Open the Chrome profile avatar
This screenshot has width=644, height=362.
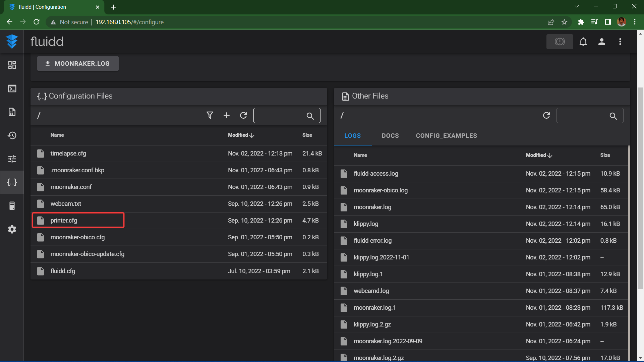pyautogui.click(x=622, y=22)
